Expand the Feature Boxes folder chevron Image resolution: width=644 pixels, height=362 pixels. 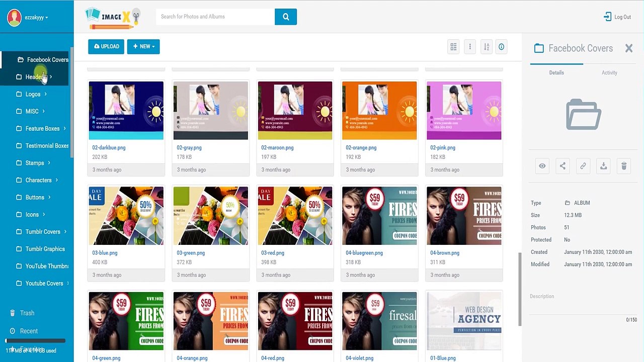coord(64,129)
